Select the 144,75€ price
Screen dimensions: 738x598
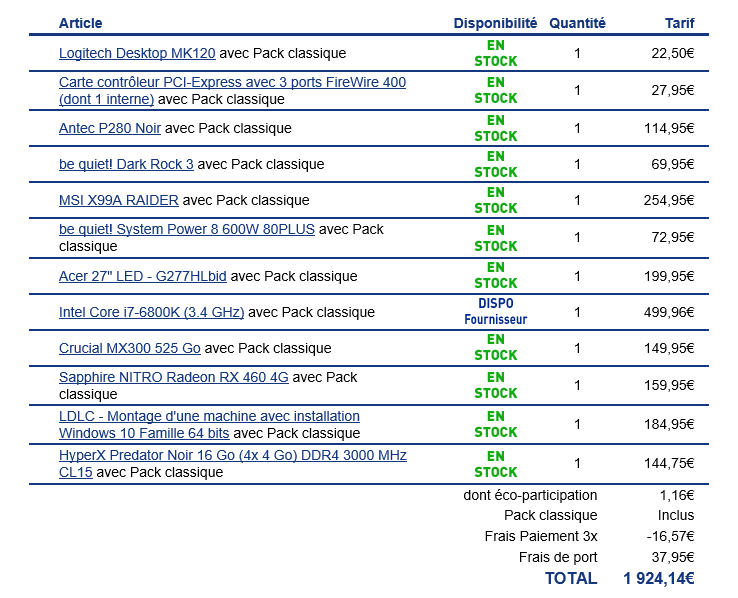point(669,463)
